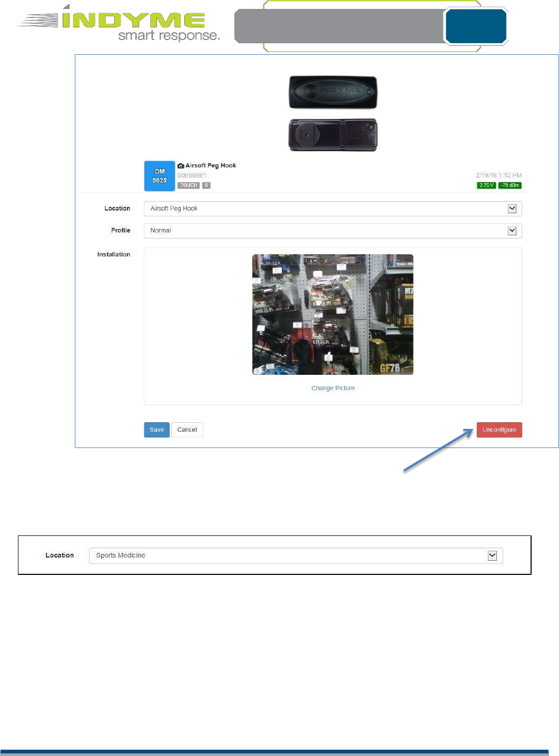Click the Profile field label

coord(121,231)
